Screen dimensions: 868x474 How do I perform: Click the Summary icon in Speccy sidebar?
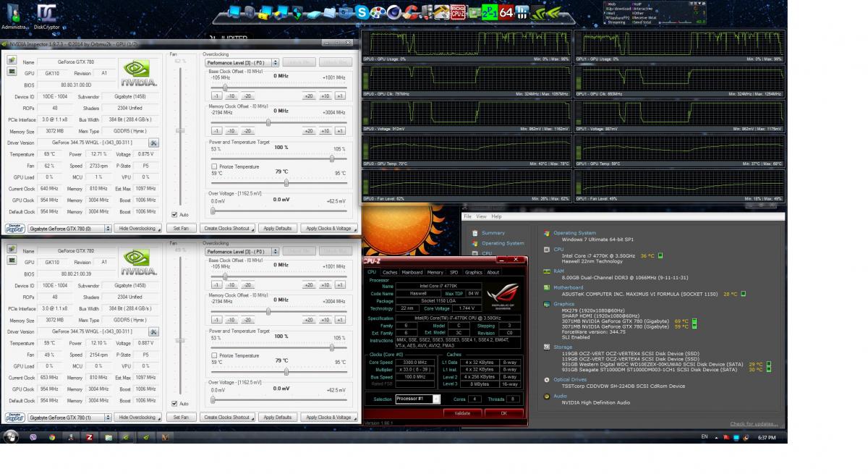click(x=475, y=233)
